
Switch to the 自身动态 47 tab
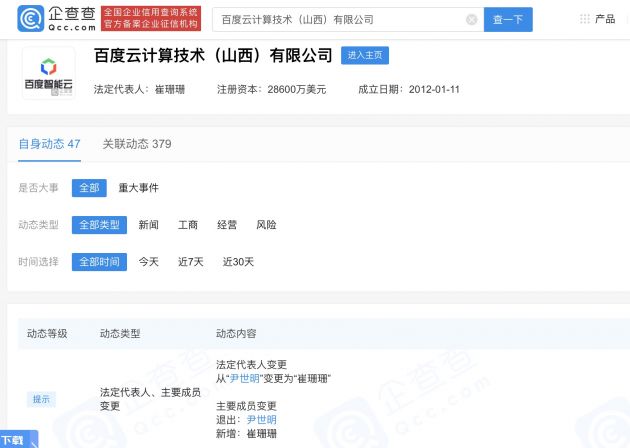click(x=49, y=144)
